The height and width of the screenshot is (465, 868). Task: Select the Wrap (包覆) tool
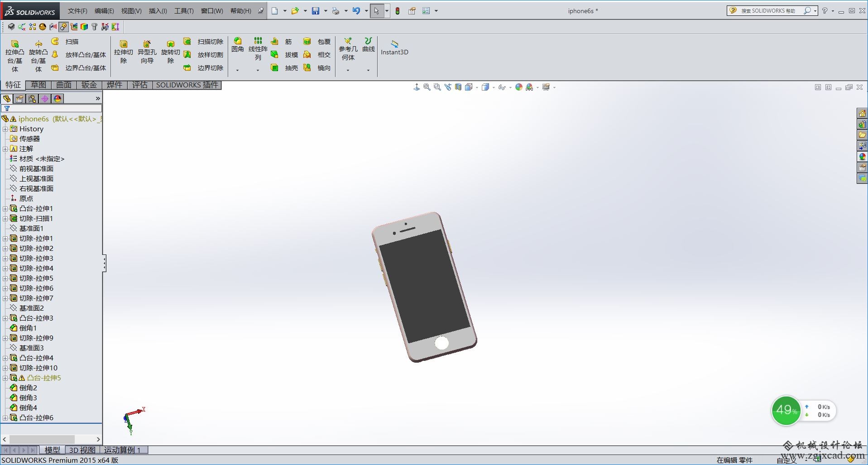[x=317, y=42]
